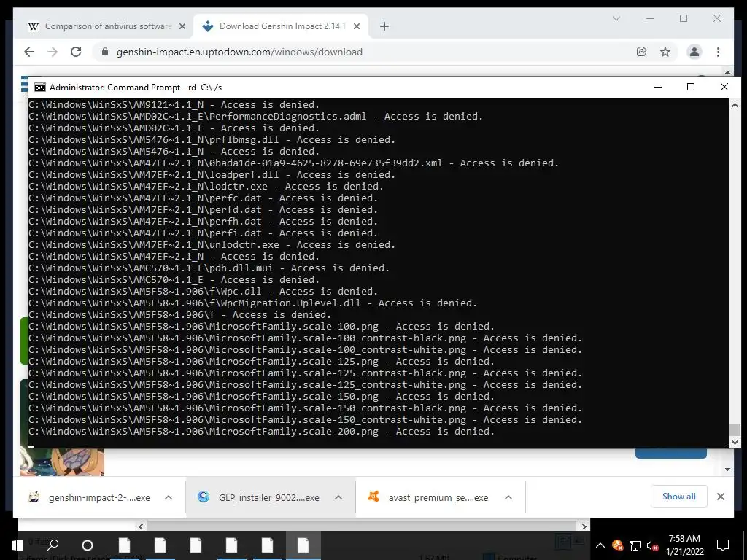Open tab search dropdown arrow
Image resolution: width=747 pixels, height=560 pixels.
(x=616, y=18)
